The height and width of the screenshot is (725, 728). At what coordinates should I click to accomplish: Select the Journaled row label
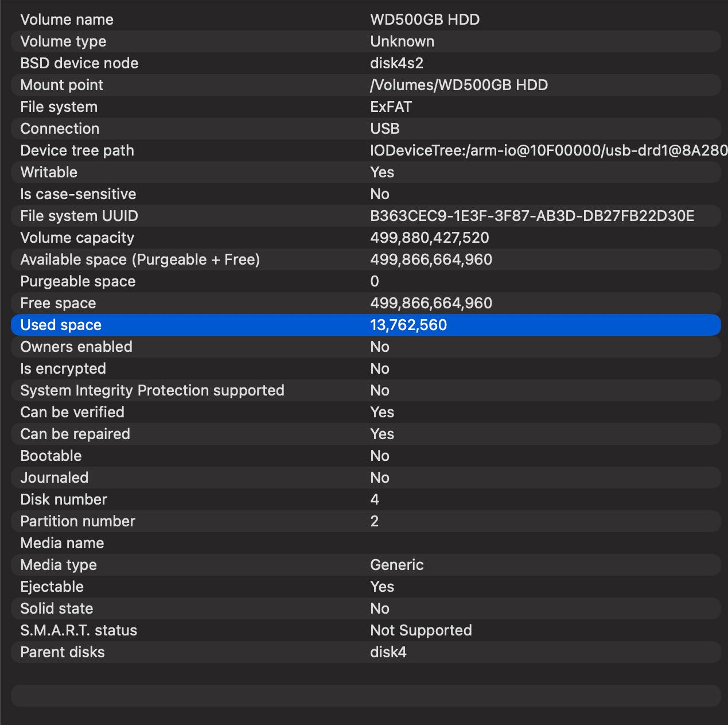pyautogui.click(x=54, y=478)
